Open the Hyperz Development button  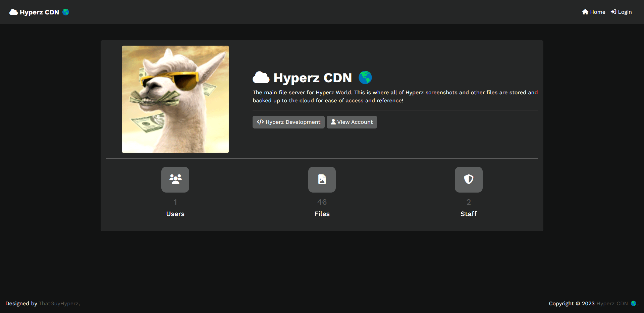pos(288,122)
